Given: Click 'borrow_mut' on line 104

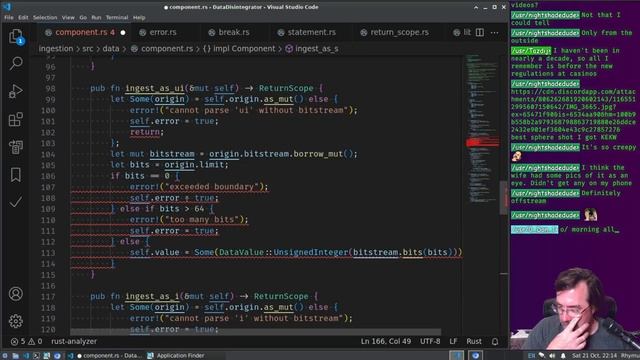Looking at the screenshot, I should [x=318, y=154].
